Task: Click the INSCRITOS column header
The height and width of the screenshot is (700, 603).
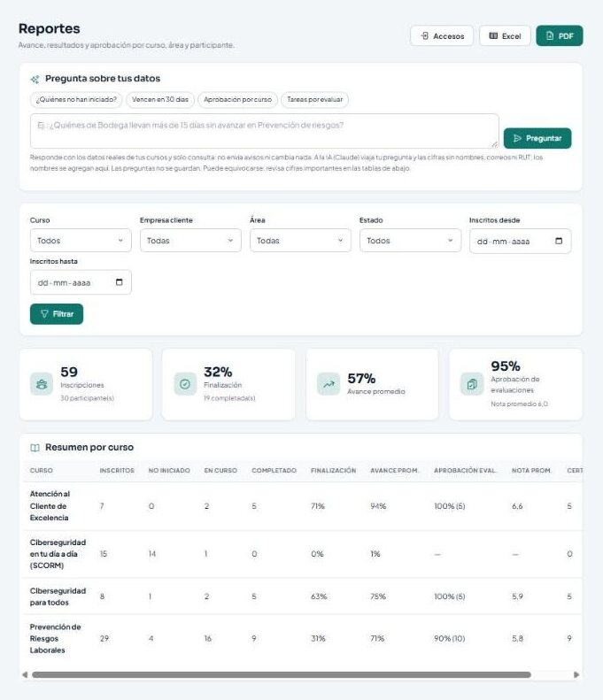Action: tap(117, 471)
